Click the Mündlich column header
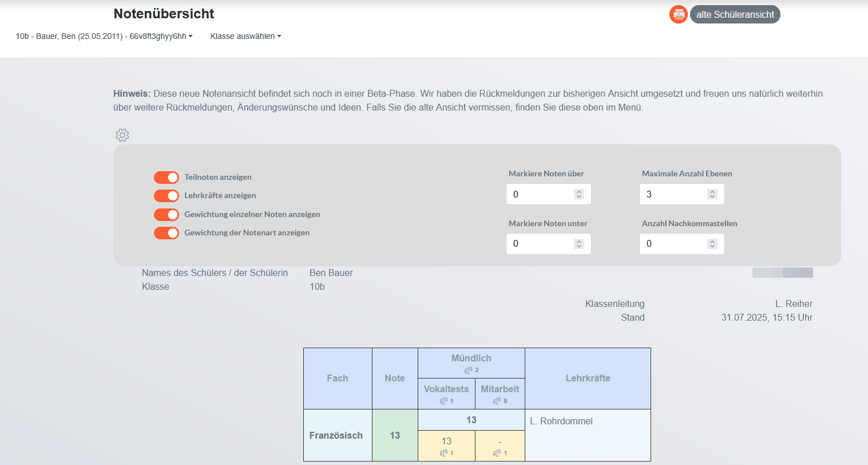The image size is (868, 465). (471, 363)
